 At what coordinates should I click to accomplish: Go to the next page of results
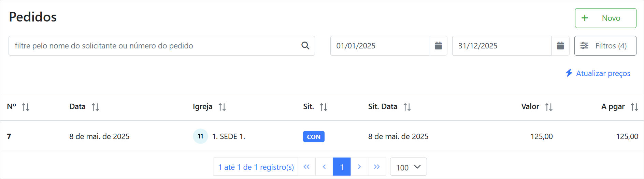click(x=359, y=167)
